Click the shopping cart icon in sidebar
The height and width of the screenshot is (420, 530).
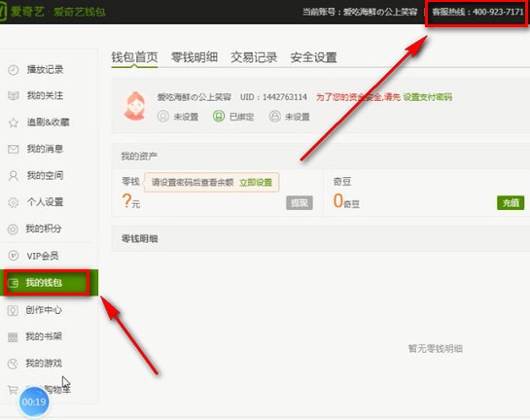pos(13,390)
